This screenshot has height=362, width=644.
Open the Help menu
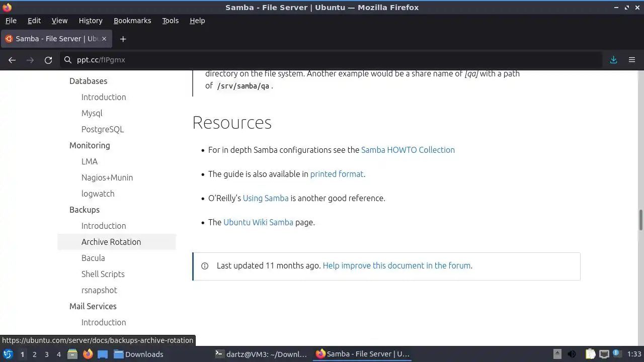(x=197, y=21)
